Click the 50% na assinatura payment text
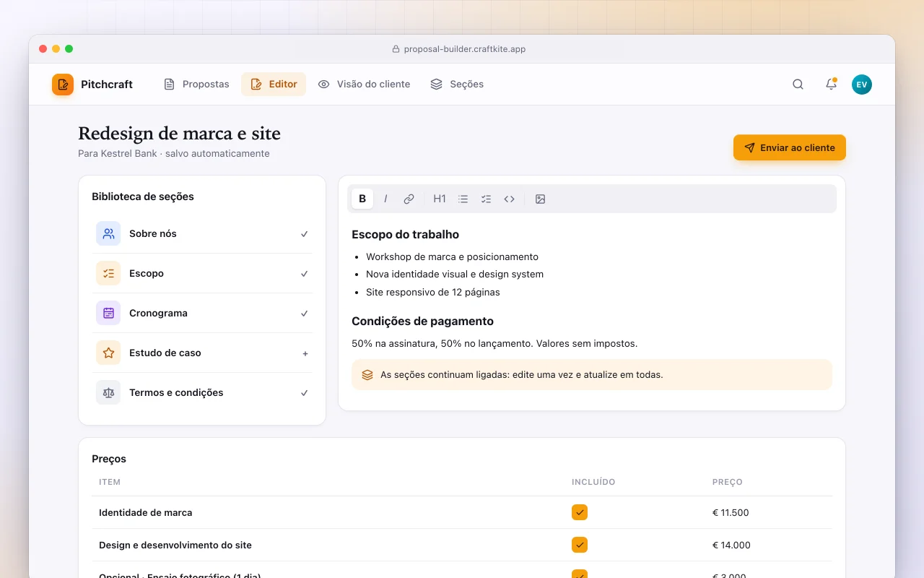Image resolution: width=924 pixels, height=578 pixels. coord(494,344)
